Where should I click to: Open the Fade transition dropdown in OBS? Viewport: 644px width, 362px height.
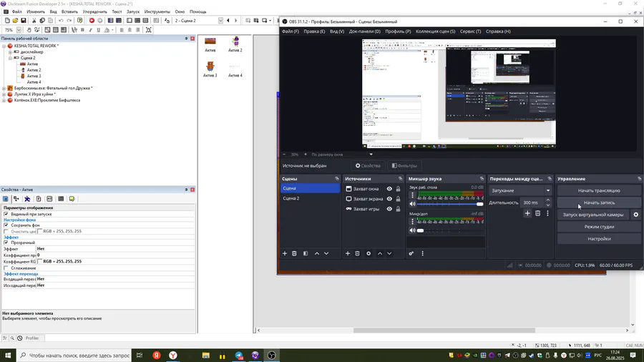tap(520, 190)
